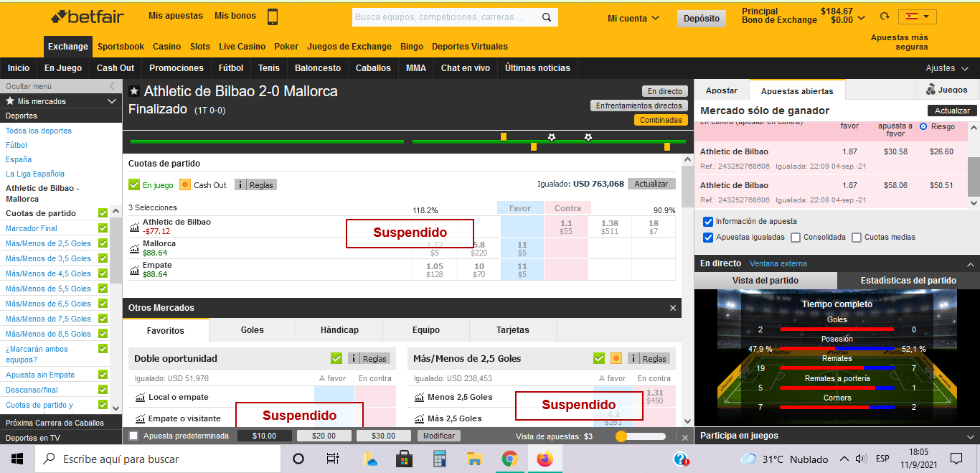The height and width of the screenshot is (473, 980).
Task: Check the Cuotas medias option
Action: (x=857, y=238)
